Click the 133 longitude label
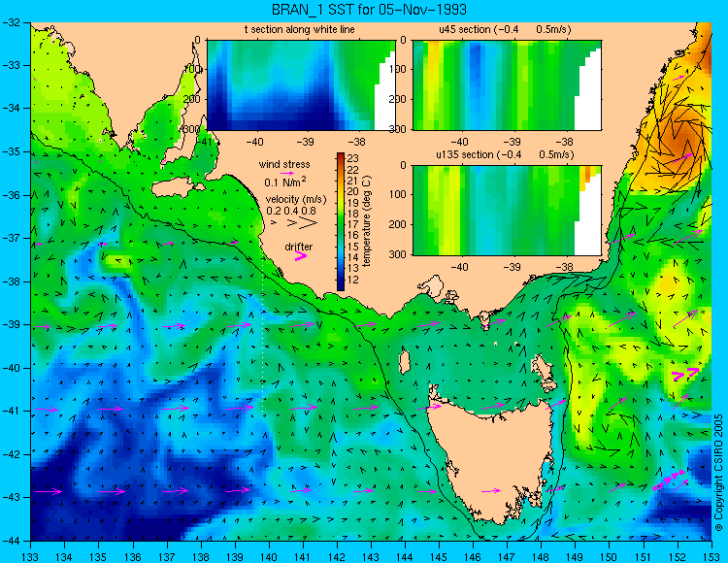The image size is (728, 563). [x=31, y=557]
